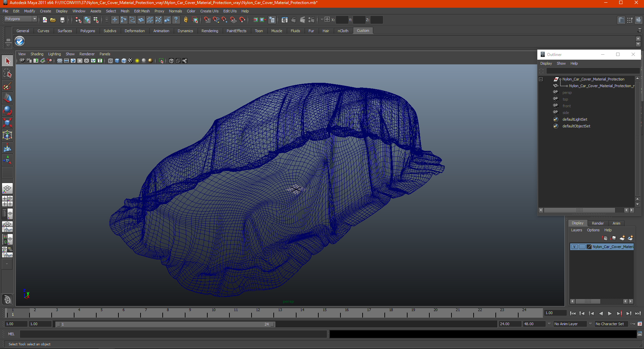This screenshot has height=349, width=644.
Task: Click the layer color swatch
Action: pyautogui.click(x=589, y=247)
